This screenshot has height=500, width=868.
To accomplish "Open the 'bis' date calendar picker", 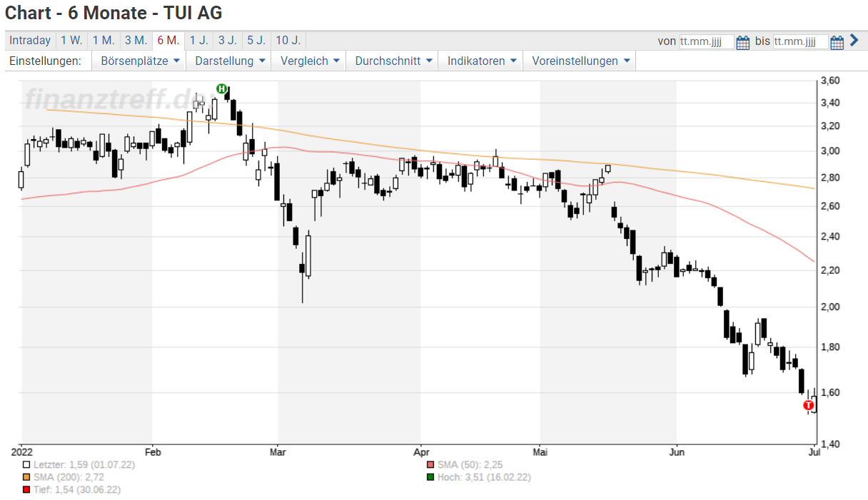I will [x=837, y=41].
